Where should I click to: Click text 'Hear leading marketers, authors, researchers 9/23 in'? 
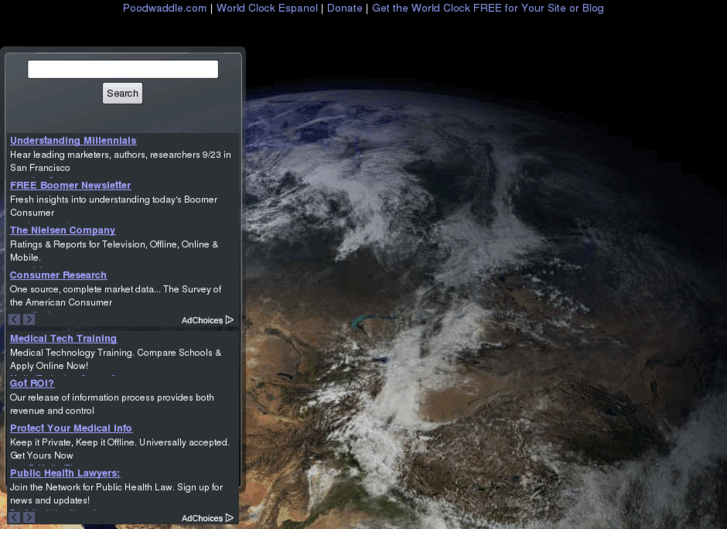(x=121, y=154)
